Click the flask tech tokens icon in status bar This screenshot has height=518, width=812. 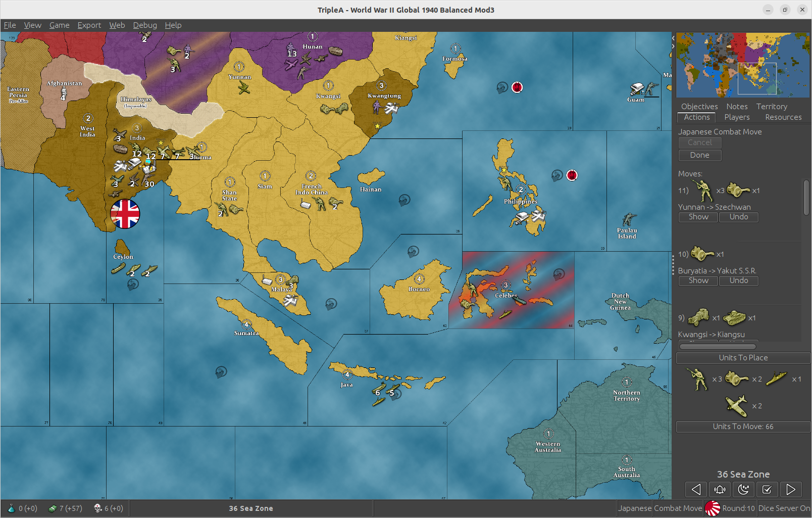click(11, 508)
